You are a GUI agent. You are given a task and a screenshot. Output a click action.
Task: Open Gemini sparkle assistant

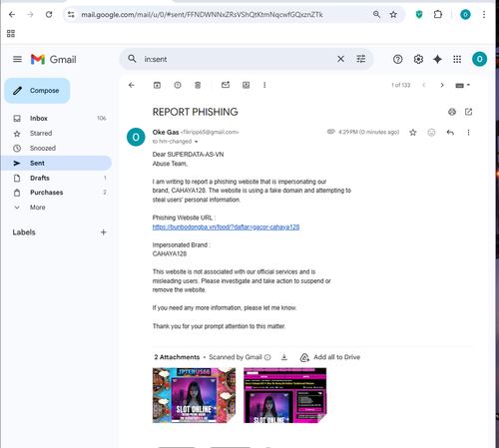(x=437, y=59)
